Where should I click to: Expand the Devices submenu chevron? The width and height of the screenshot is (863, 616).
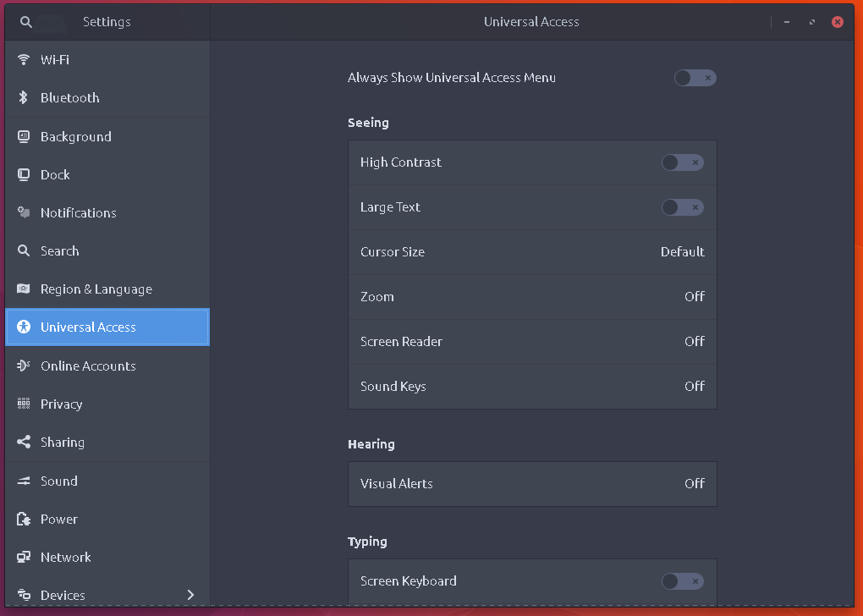click(x=190, y=595)
